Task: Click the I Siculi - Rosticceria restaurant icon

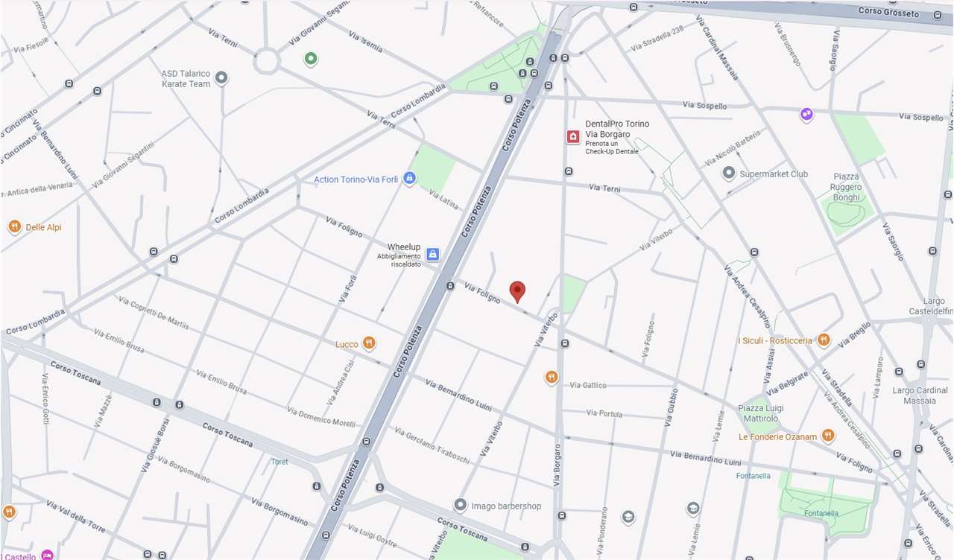Action: (x=823, y=340)
